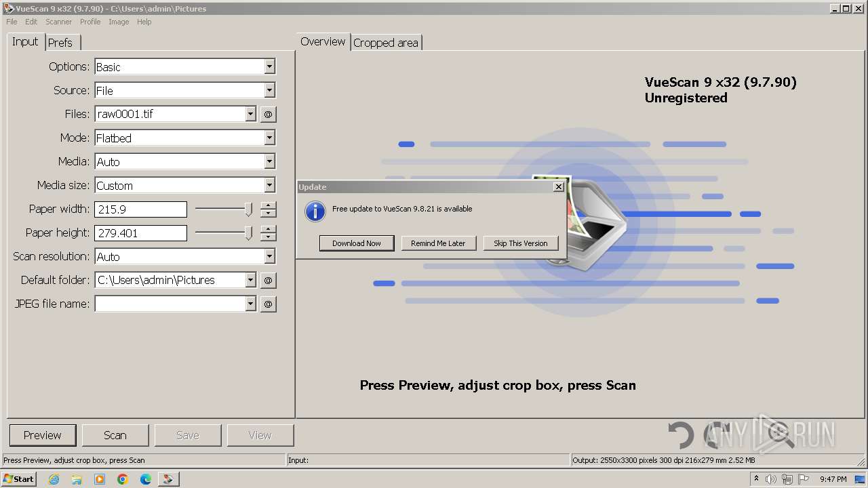The image size is (868, 488).
Task: Decrease Paper height with stepper down arrow
Action: point(269,237)
